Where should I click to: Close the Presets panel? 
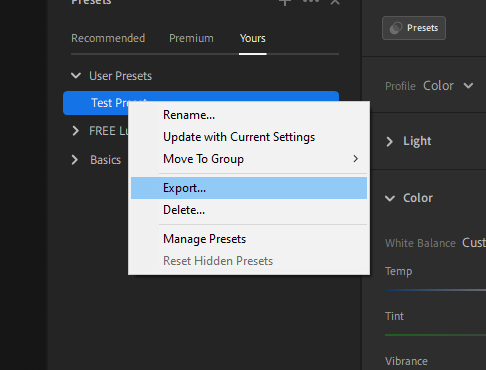pos(335,2)
